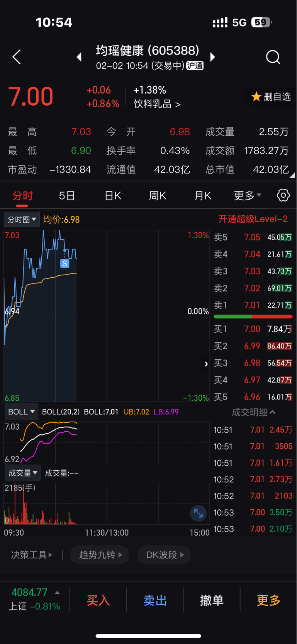Screen dimensions: 297x644
Task: Tap the 撤单 cancel order button
Action: pyautogui.click(x=212, y=600)
